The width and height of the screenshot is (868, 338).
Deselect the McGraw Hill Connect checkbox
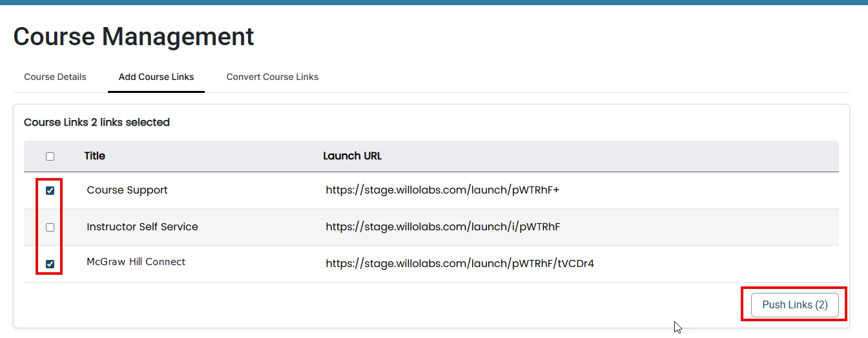(x=50, y=264)
